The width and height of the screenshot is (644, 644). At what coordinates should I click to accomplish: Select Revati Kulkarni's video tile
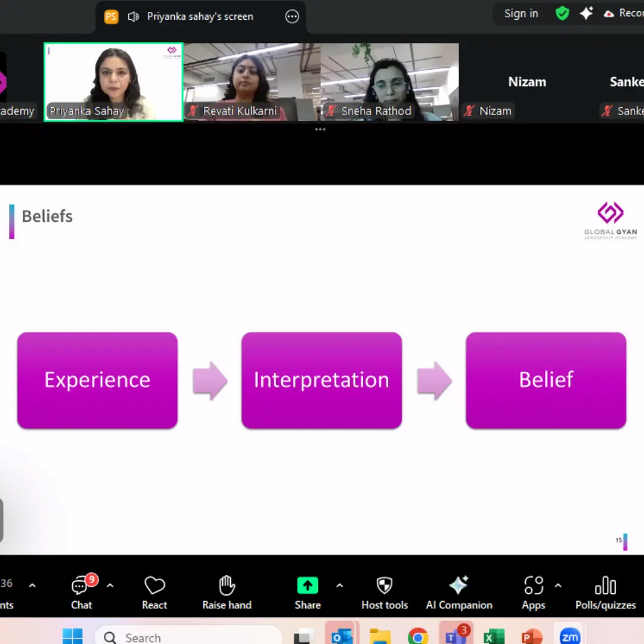[252, 82]
